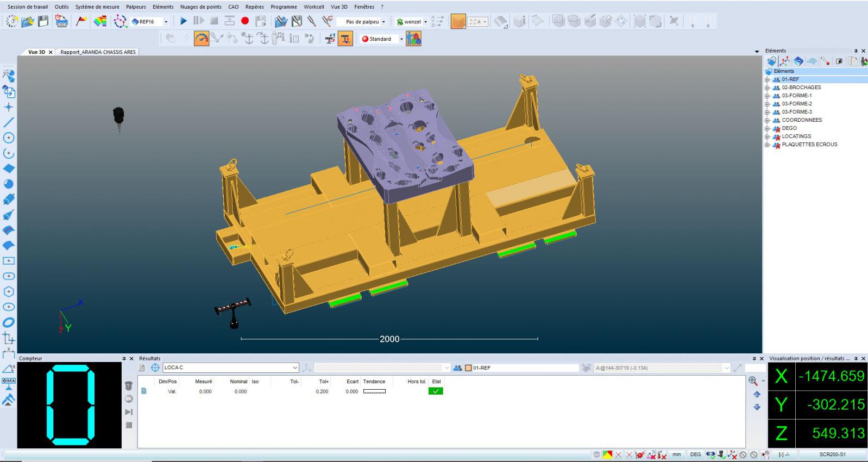Viewport: 868px width, 462px height.
Task: Click the blue Play program button
Action: point(184,21)
